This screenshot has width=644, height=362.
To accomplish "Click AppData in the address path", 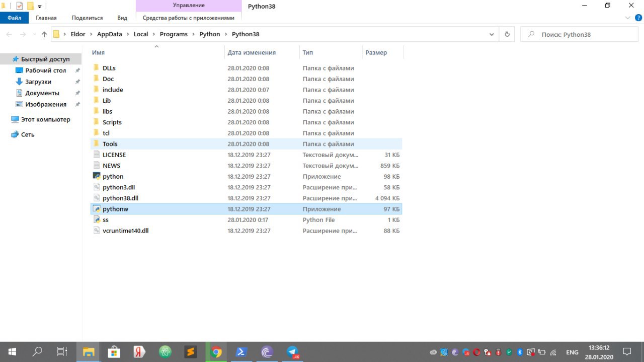I will 110,34.
